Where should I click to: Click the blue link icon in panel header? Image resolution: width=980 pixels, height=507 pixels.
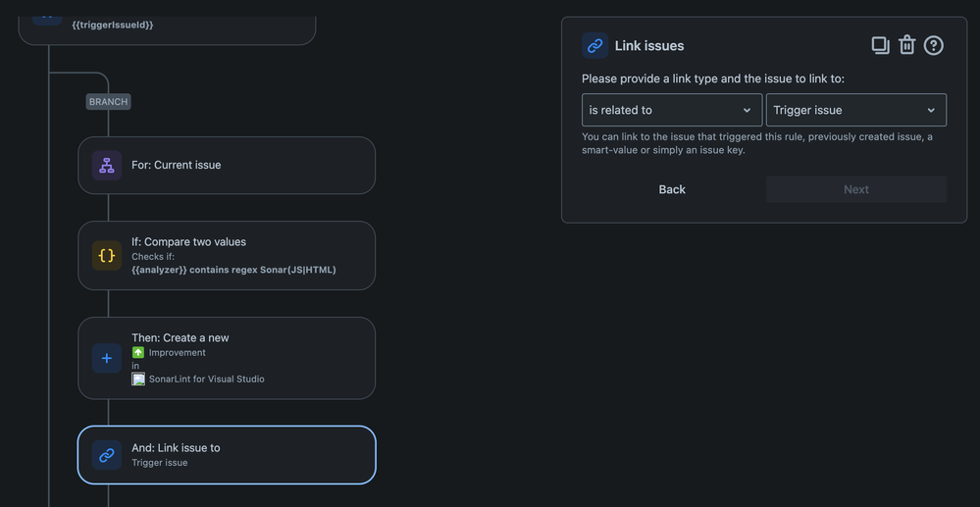click(x=595, y=46)
